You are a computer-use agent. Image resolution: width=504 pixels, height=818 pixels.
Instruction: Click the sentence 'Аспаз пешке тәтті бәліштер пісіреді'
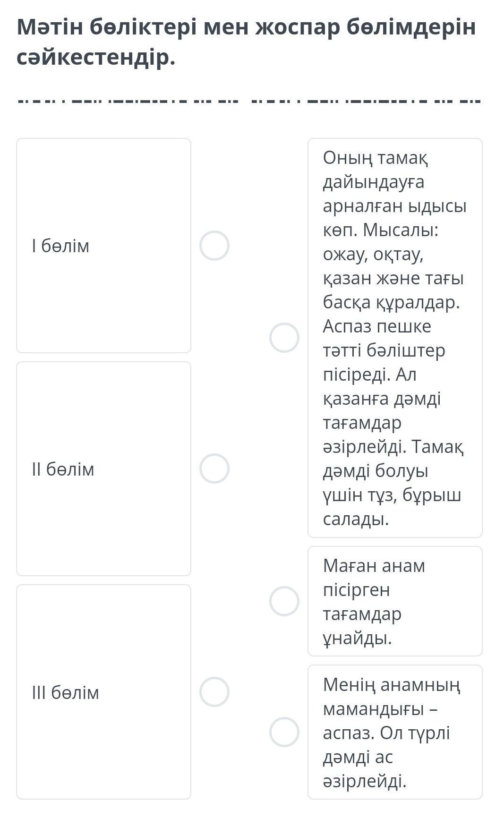(384, 350)
